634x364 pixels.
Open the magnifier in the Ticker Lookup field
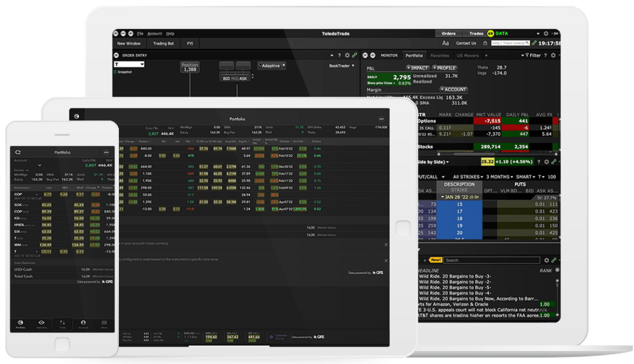coord(526,43)
